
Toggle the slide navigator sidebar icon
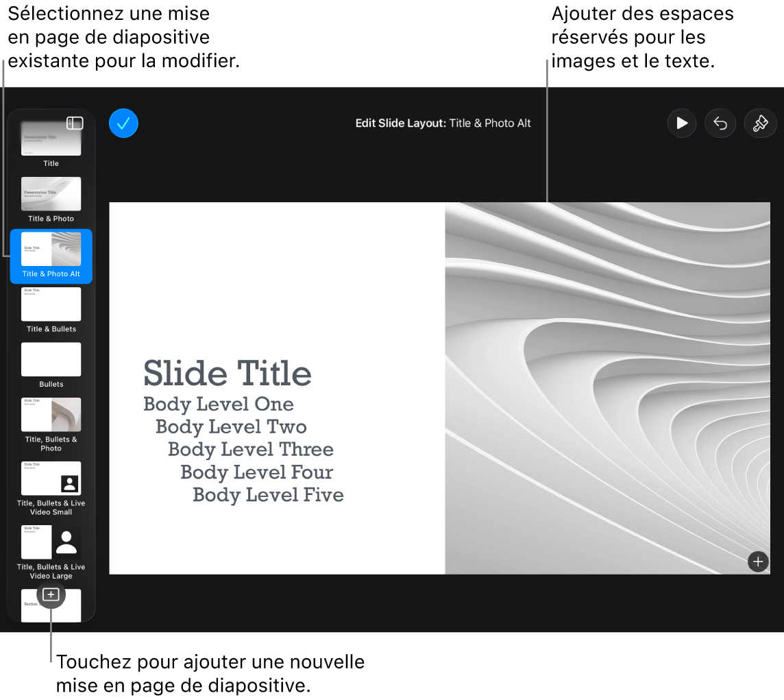(x=75, y=123)
